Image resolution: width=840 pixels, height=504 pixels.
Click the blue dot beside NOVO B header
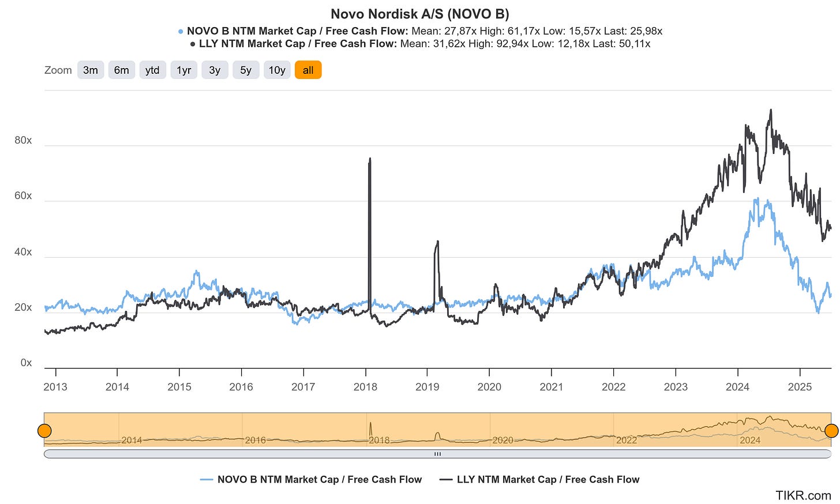181,32
